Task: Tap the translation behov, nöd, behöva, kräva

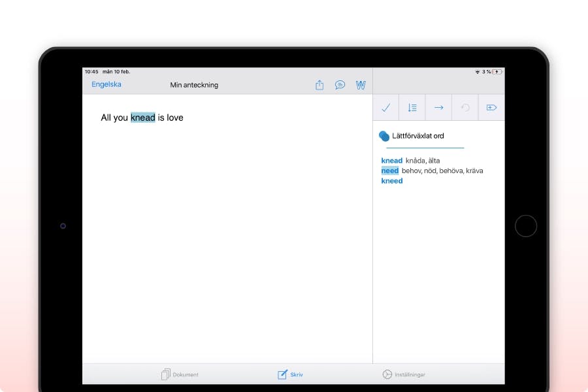Action: pyautogui.click(x=442, y=171)
